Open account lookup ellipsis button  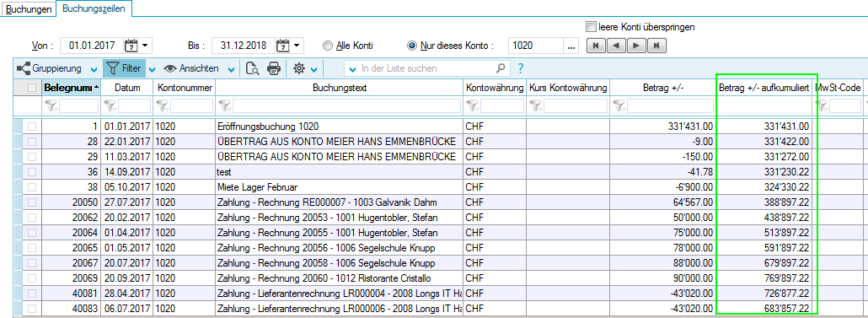pos(572,46)
